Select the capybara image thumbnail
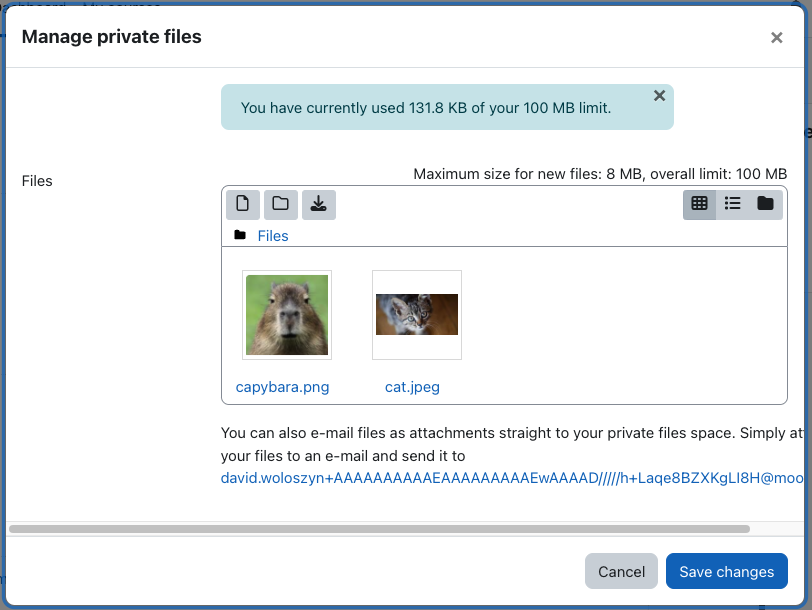Image resolution: width=812 pixels, height=610 pixels. (287, 315)
